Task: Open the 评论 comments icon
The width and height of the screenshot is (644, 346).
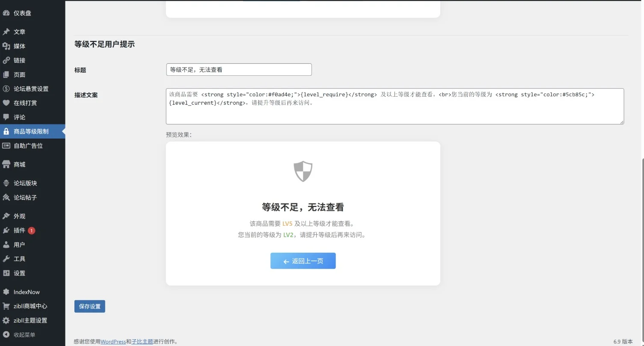Action: (6, 117)
